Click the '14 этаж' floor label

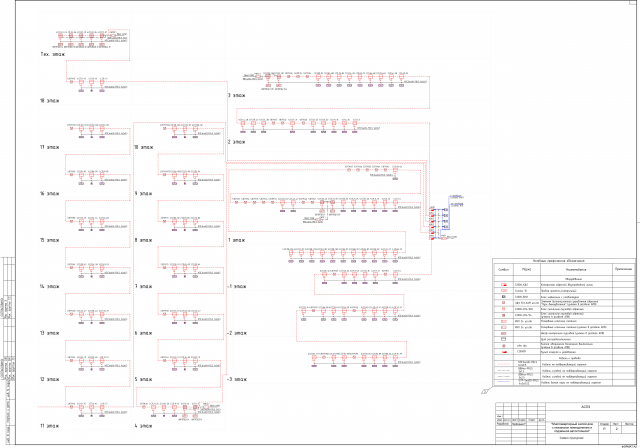[49, 286]
